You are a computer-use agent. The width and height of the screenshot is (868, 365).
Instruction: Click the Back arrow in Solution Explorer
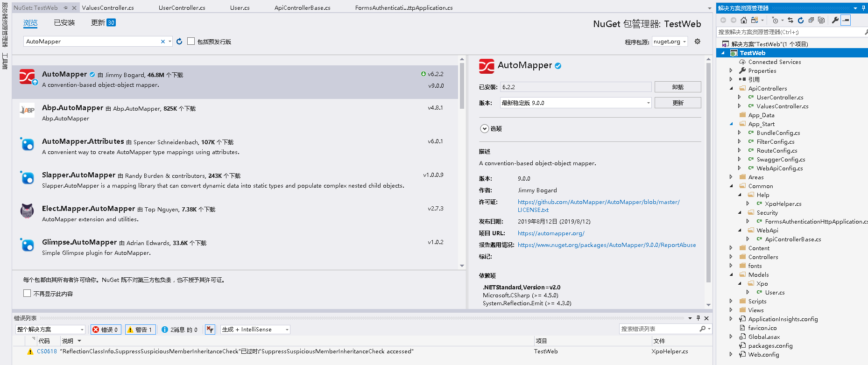723,20
